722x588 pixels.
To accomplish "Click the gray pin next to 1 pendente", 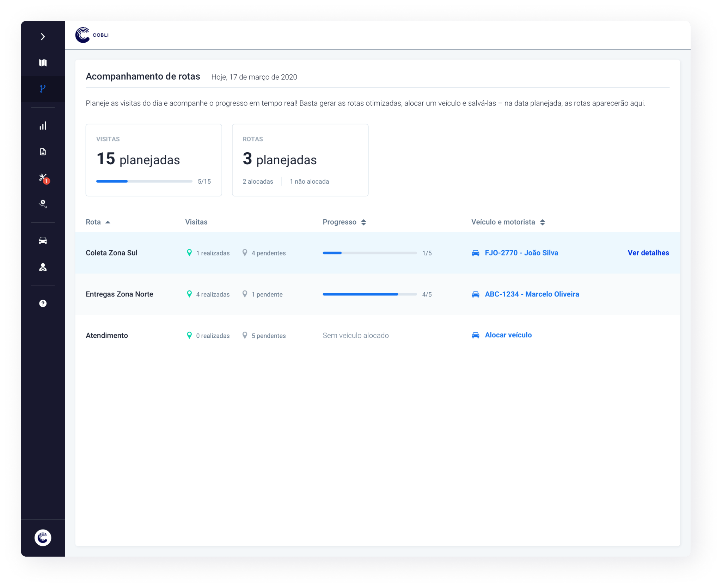I will coord(245,294).
